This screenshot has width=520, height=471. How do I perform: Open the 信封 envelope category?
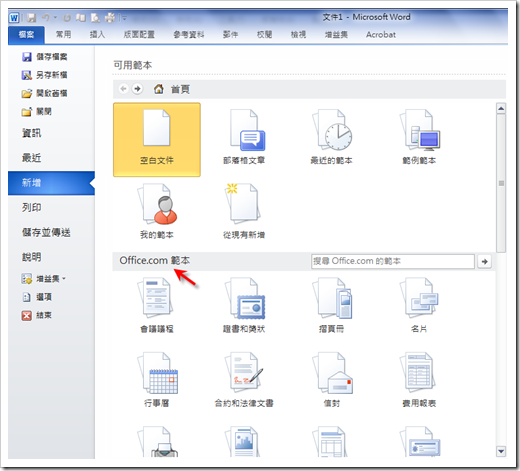coord(331,380)
